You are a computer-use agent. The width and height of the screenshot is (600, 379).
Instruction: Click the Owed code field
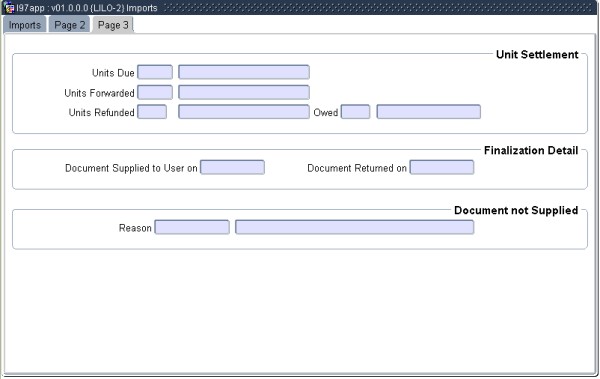click(355, 112)
